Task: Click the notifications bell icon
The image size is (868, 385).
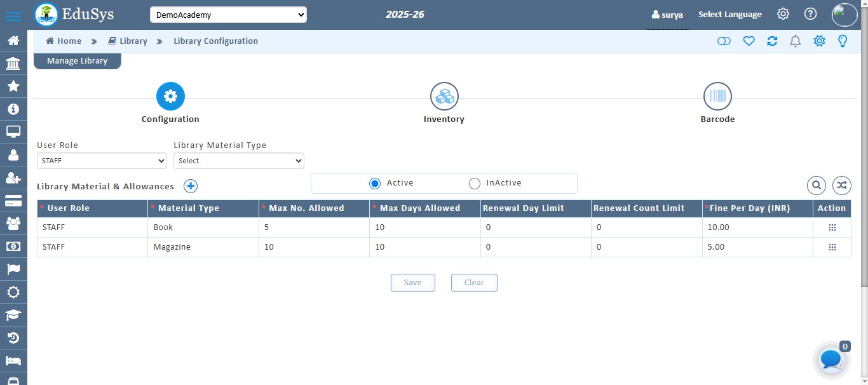Action: [x=795, y=41]
